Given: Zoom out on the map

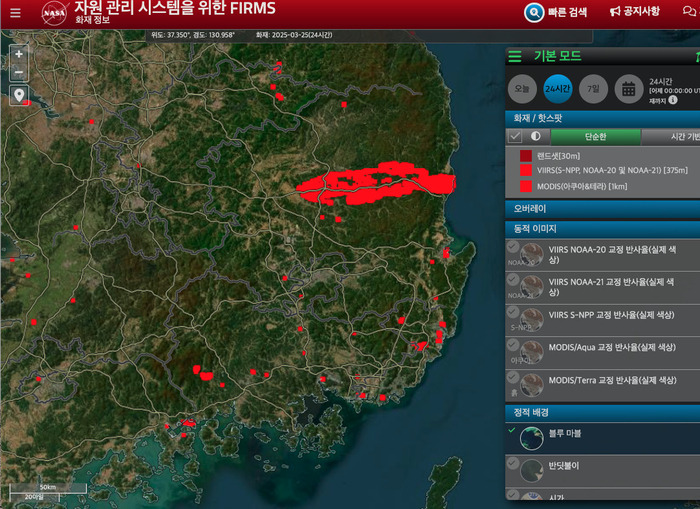Looking at the screenshot, I should tap(19, 72).
